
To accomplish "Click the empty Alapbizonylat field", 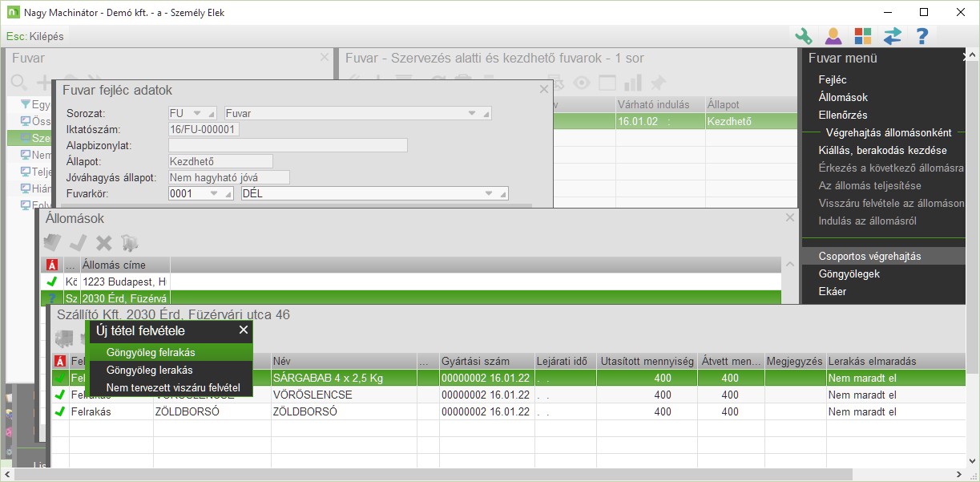I will tap(288, 145).
